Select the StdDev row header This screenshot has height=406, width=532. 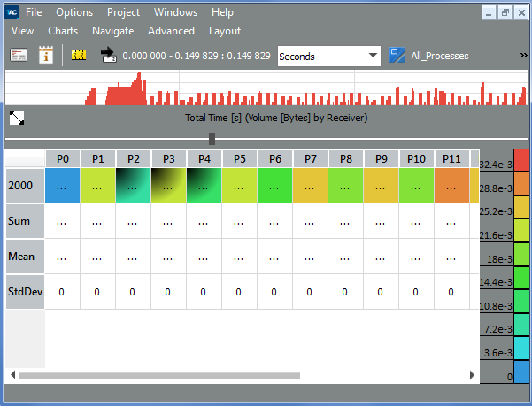click(x=25, y=291)
